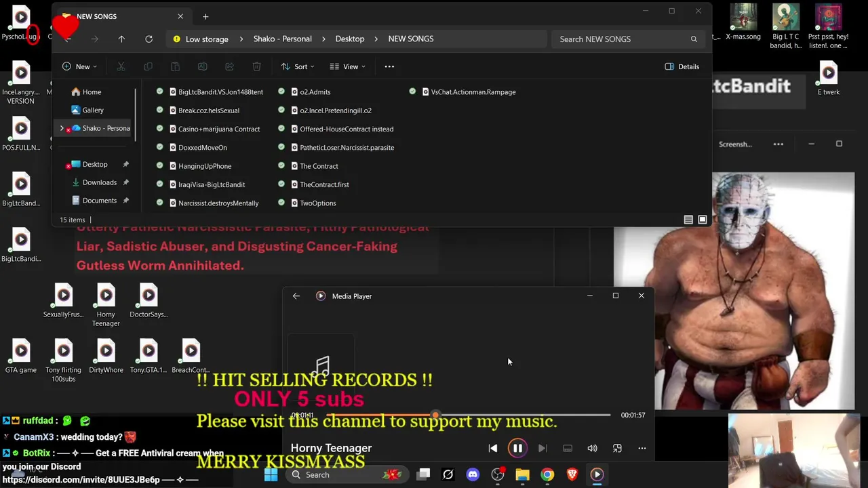868x488 pixels.
Task: Toggle the Details pane
Action: 682,66
